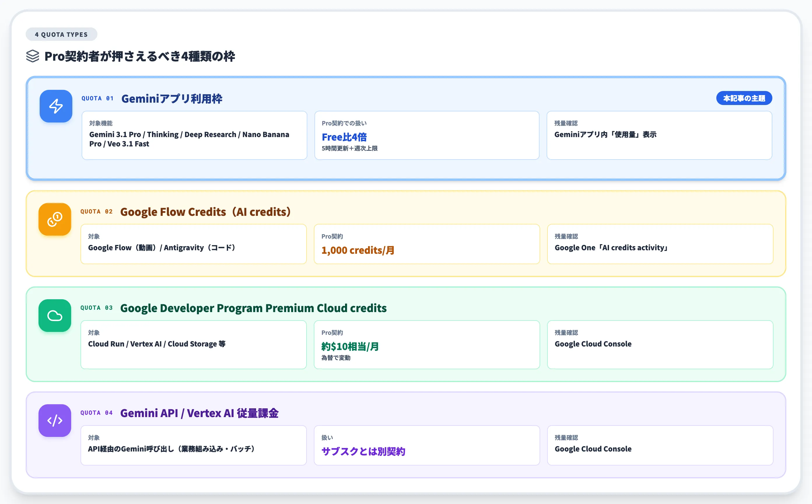
Task: Click the orange coins Quota 02 icon
Action: tap(55, 219)
